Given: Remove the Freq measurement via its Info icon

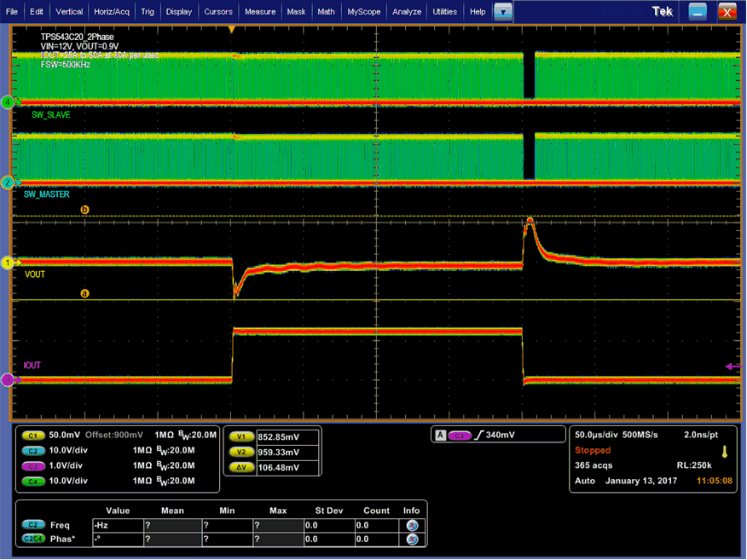Looking at the screenshot, I should pos(411,525).
